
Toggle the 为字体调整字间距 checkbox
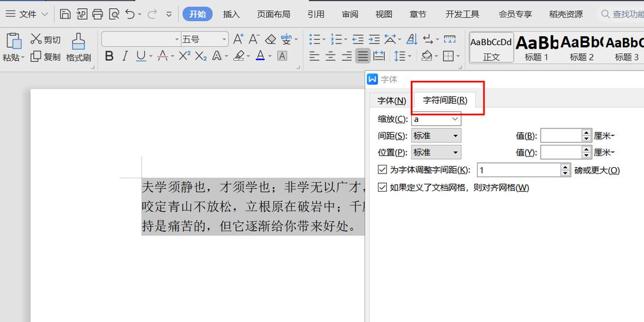pos(383,170)
